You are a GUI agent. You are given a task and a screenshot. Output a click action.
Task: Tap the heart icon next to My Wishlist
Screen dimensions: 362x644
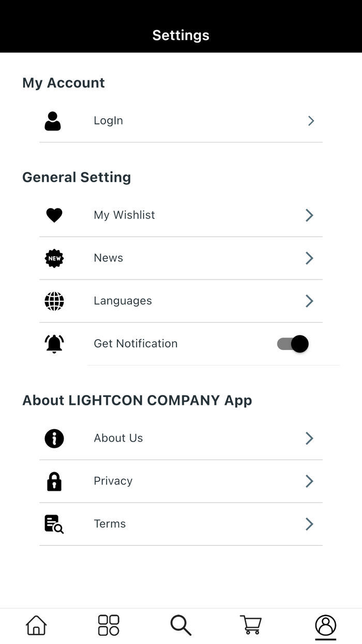click(54, 215)
